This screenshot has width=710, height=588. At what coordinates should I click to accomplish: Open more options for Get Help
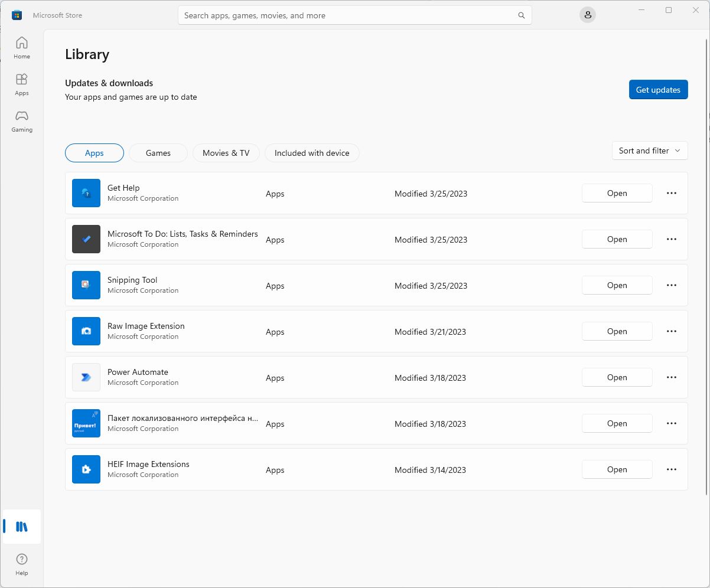coord(672,193)
